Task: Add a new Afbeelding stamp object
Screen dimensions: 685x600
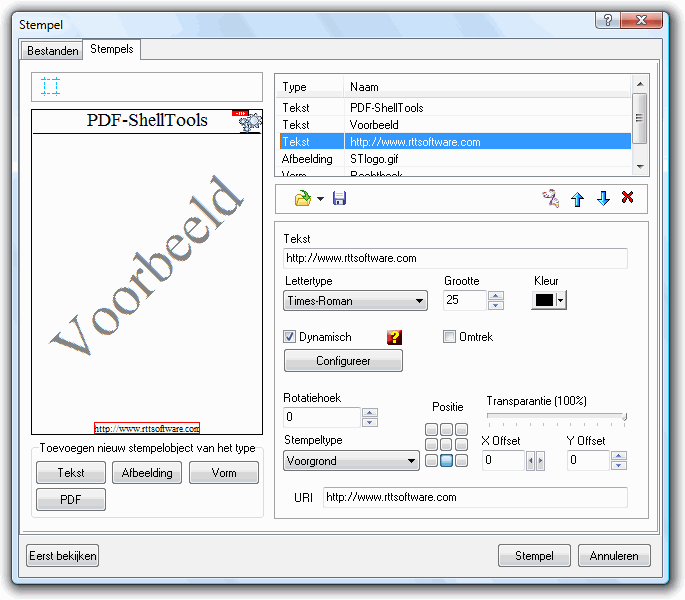Action: pos(147,473)
